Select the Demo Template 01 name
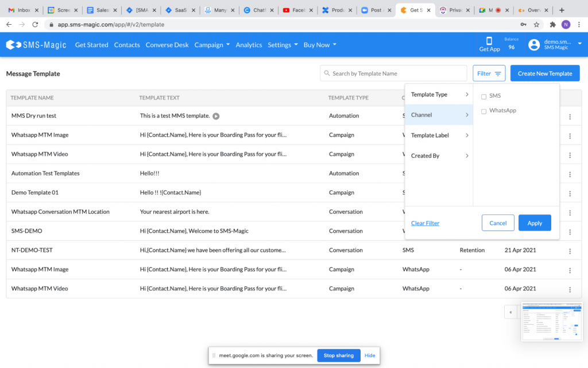The height and width of the screenshot is (368, 588). 35,192
